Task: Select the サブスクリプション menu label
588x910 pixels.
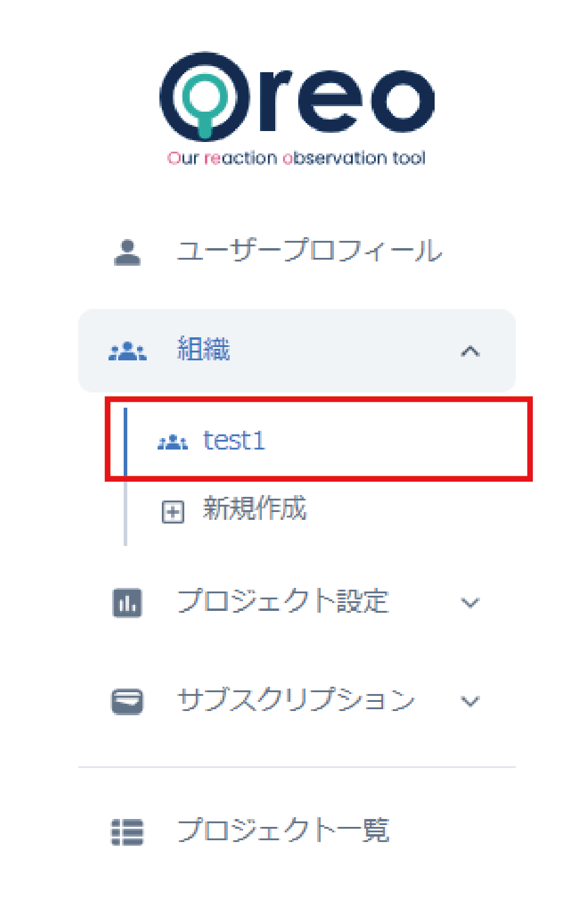Action: coord(296,699)
